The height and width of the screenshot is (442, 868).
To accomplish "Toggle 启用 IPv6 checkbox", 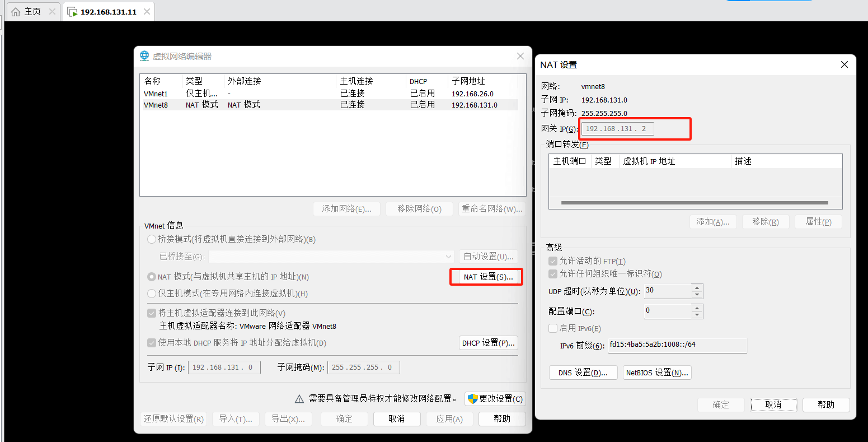I will 553,328.
